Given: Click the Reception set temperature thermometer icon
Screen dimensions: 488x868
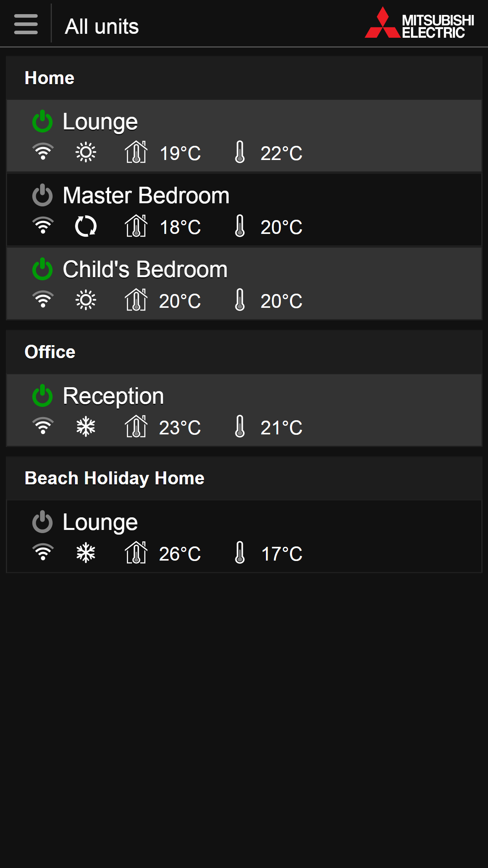Looking at the screenshot, I should tap(240, 427).
